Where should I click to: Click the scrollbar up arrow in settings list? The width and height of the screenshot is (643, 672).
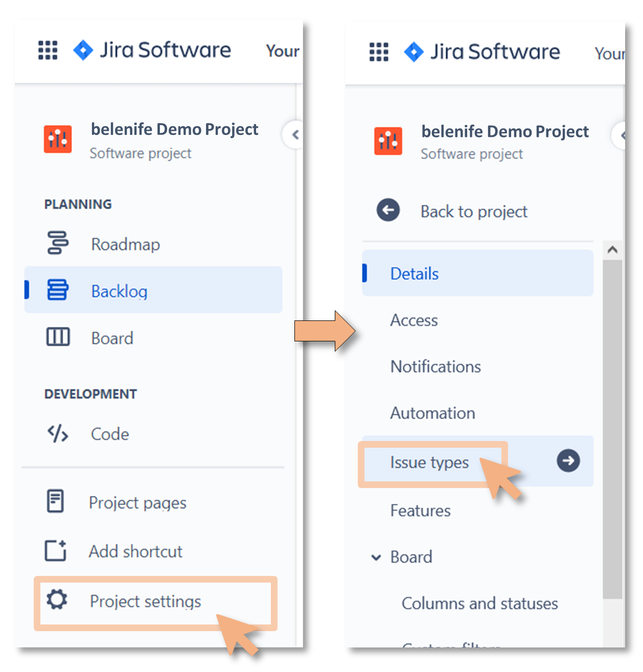[612, 250]
